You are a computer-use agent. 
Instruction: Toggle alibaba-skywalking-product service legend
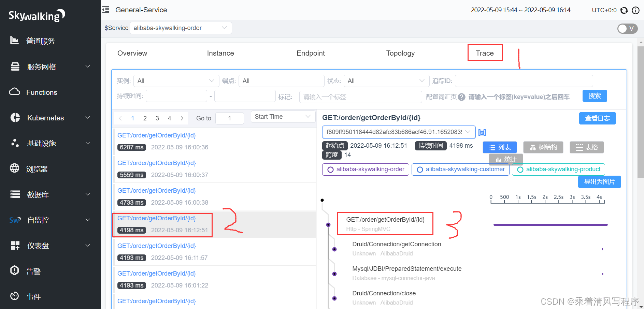click(558, 170)
